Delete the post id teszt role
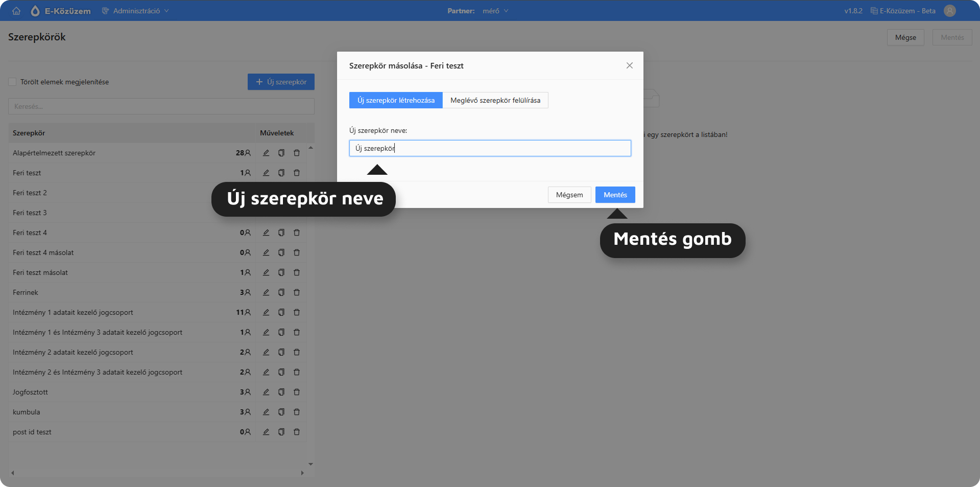Screen dimensions: 980x487 (297, 432)
